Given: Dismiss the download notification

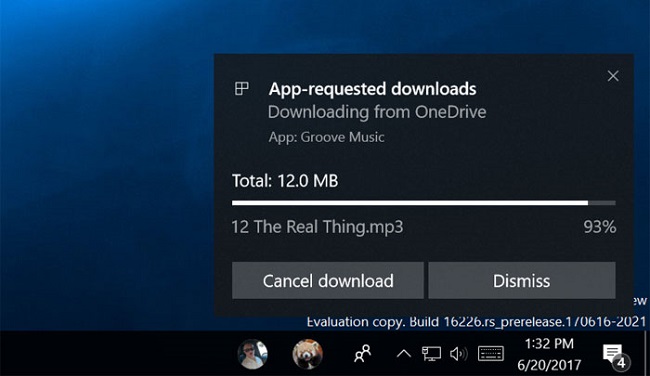Looking at the screenshot, I should point(522,280).
